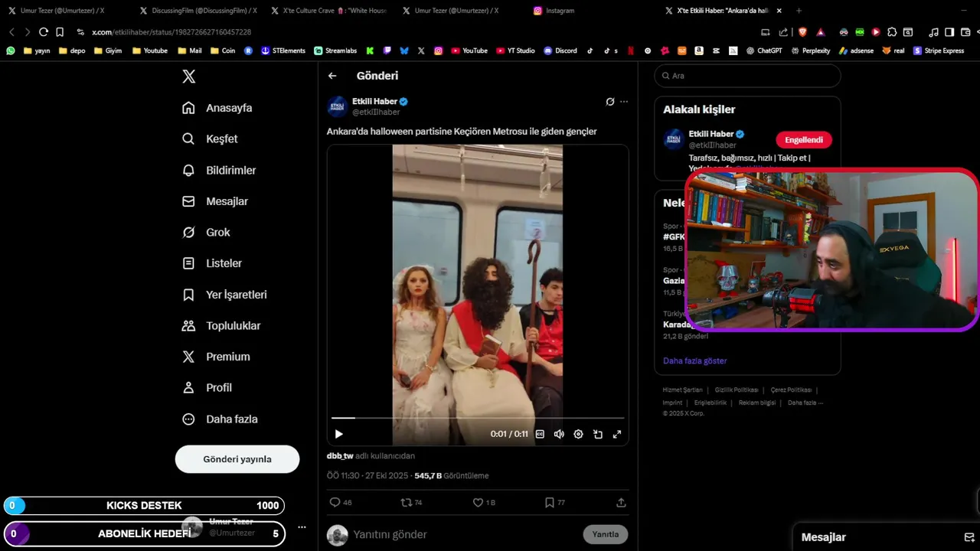Image resolution: width=980 pixels, height=551 pixels.
Task: Open Topluluklar communities
Action: coord(221,325)
